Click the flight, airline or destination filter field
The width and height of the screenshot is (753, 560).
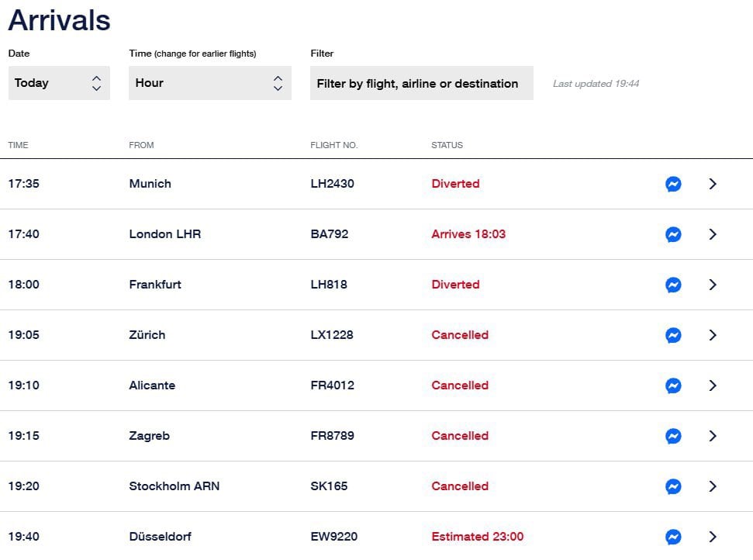pyautogui.click(x=421, y=83)
